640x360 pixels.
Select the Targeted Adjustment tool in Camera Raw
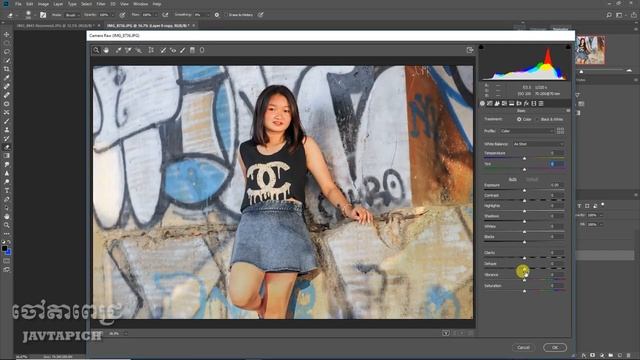coord(139,50)
